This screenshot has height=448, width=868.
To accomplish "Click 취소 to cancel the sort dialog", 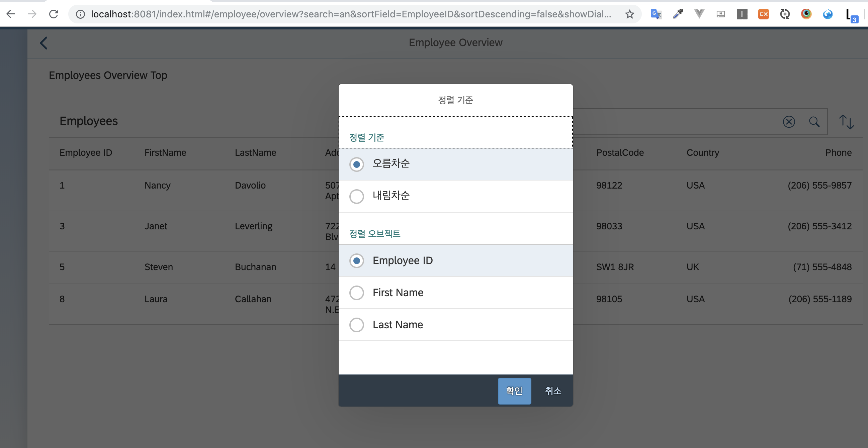I will click(552, 391).
